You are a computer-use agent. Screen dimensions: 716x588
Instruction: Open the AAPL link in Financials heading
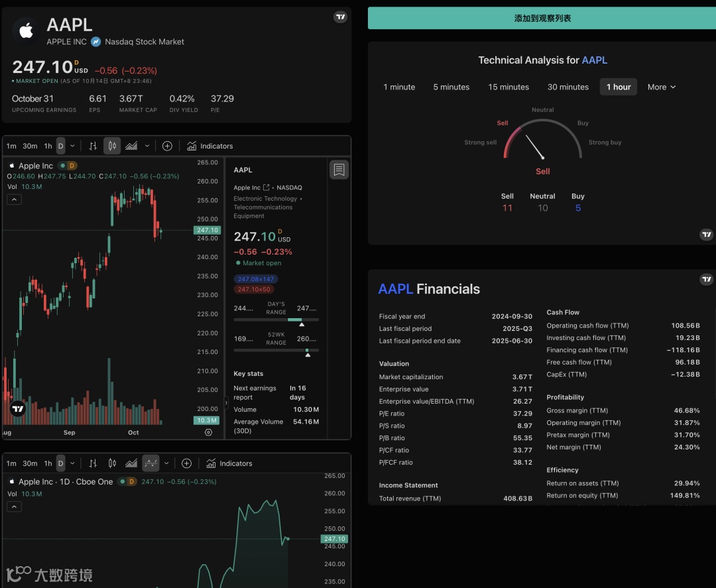click(x=395, y=289)
